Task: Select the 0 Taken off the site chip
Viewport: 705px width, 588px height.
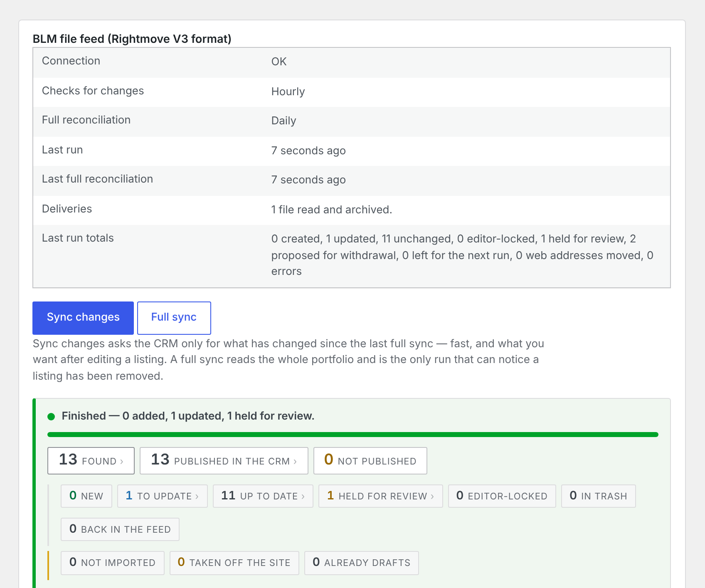Action: tap(234, 563)
